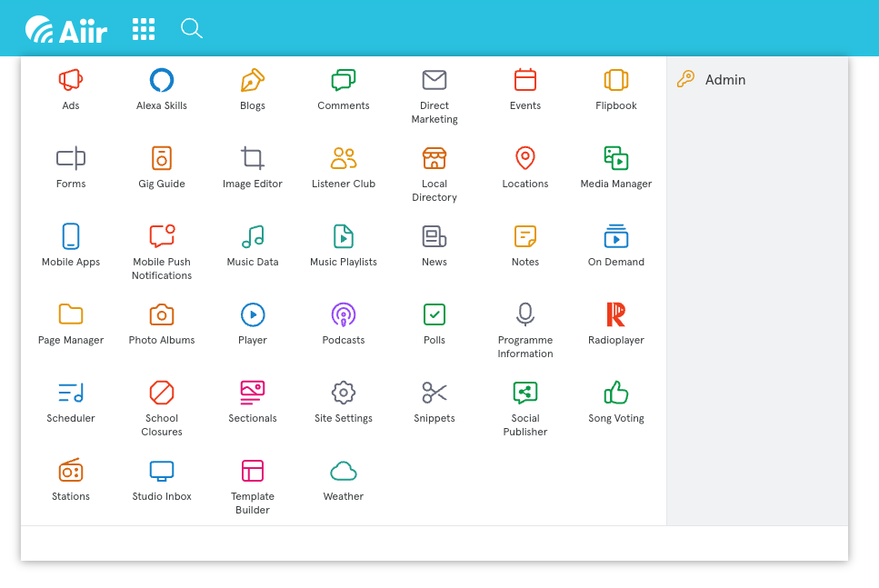Select the Podcasts icon
Viewport: 879px width, 588px height.
tap(344, 315)
